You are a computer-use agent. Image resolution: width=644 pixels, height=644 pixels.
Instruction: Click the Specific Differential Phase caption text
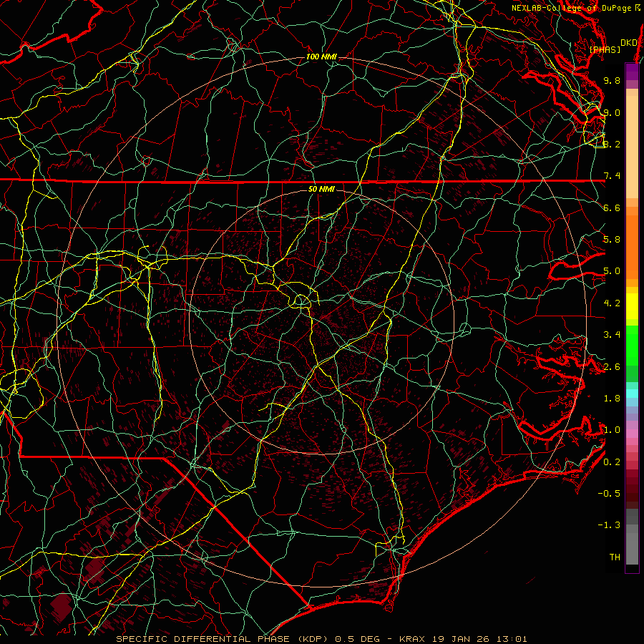coord(321,639)
